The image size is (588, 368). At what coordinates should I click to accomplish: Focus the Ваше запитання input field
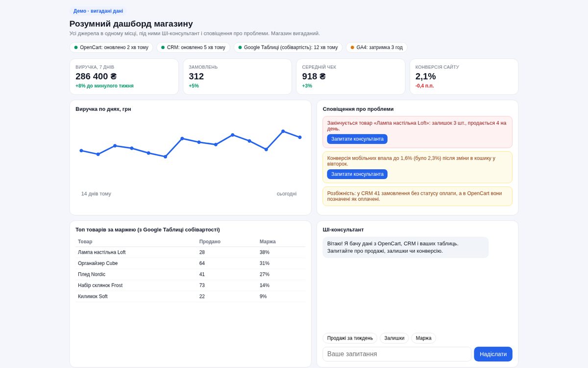(397, 354)
